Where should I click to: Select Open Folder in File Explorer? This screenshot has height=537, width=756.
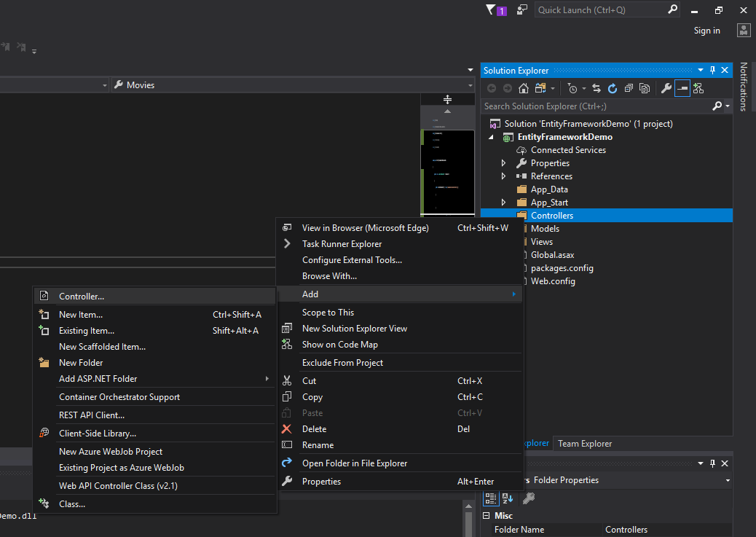(x=400, y=463)
